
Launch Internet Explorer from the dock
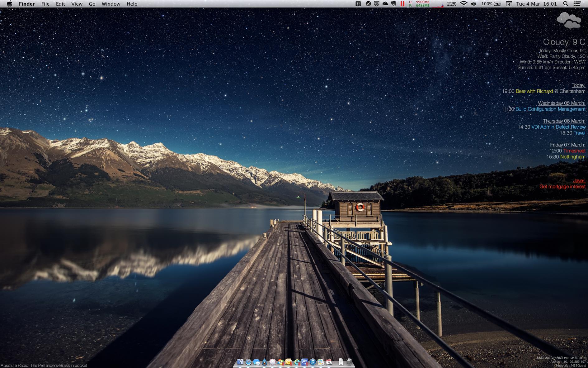(297, 362)
